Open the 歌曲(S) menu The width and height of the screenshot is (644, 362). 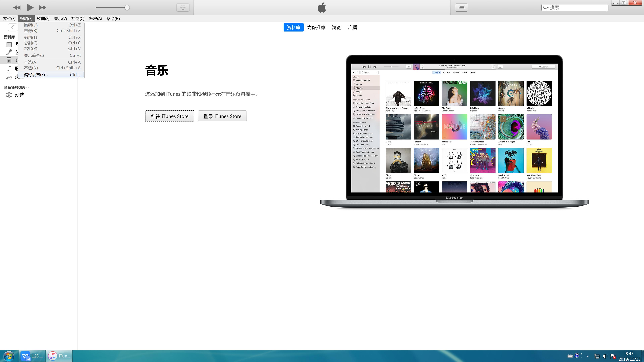(x=43, y=18)
